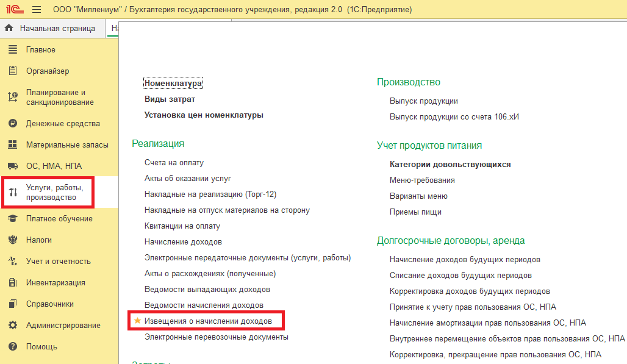Screen dimensions: 627x364
Task: Click the Помощь question mark icon
Action: pyautogui.click(x=13, y=346)
